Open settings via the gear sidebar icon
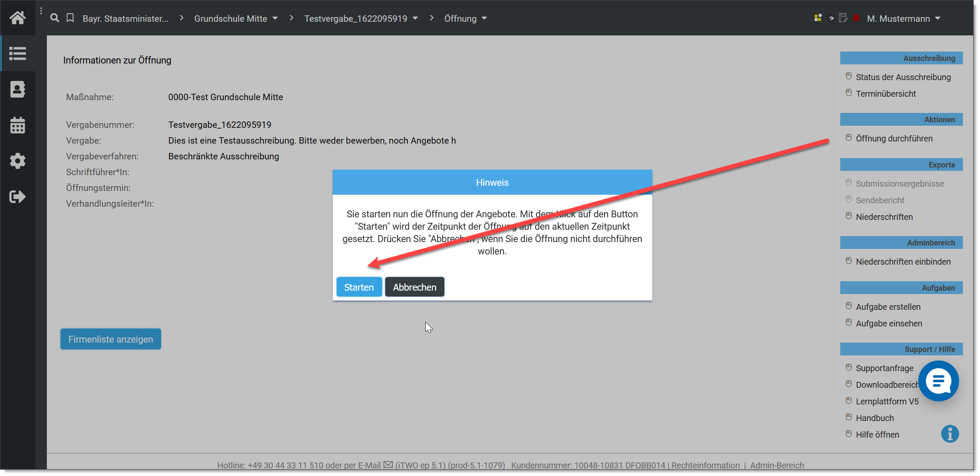This screenshot has height=476, width=980. 17,161
